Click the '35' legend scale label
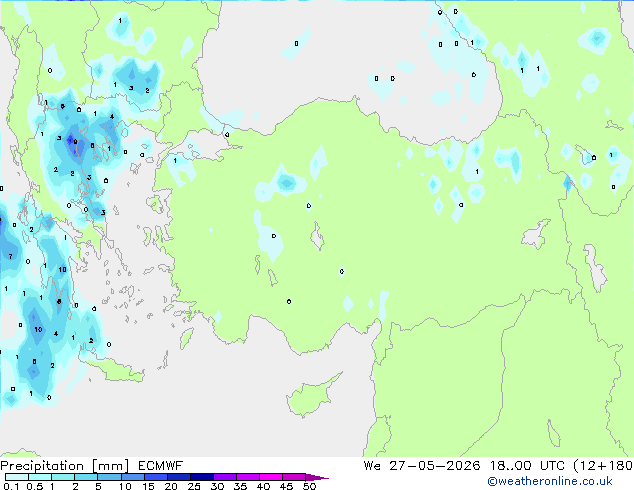Viewport: 634px width, 490px height. pos(240,486)
